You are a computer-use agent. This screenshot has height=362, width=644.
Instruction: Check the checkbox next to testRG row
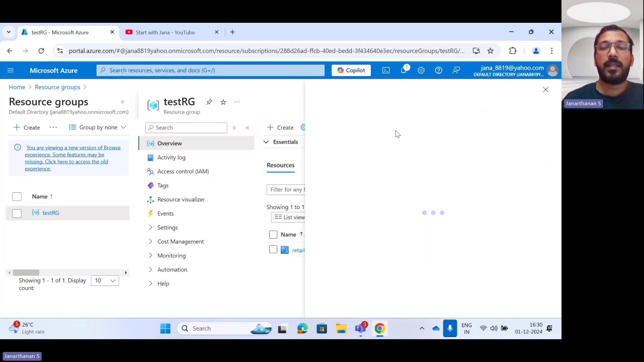point(17,213)
